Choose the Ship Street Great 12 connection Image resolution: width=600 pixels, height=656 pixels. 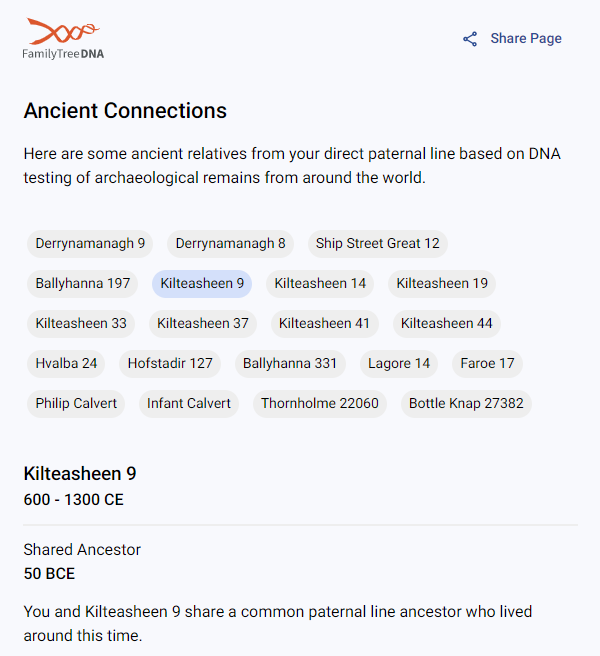378,243
